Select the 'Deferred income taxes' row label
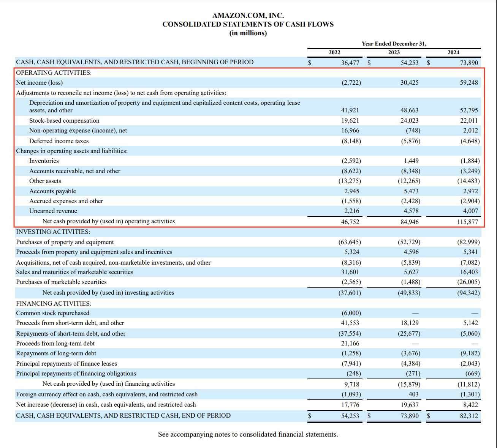 (59, 141)
